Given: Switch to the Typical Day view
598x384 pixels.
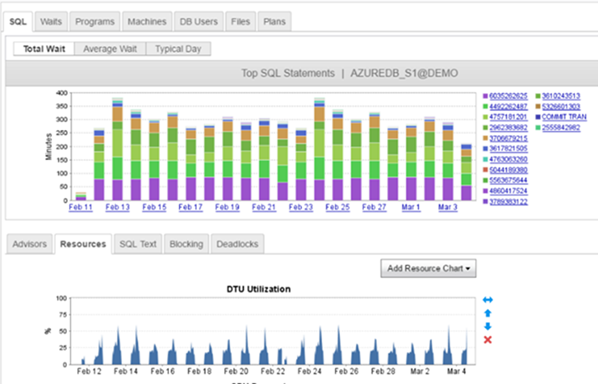Looking at the screenshot, I should click(178, 49).
